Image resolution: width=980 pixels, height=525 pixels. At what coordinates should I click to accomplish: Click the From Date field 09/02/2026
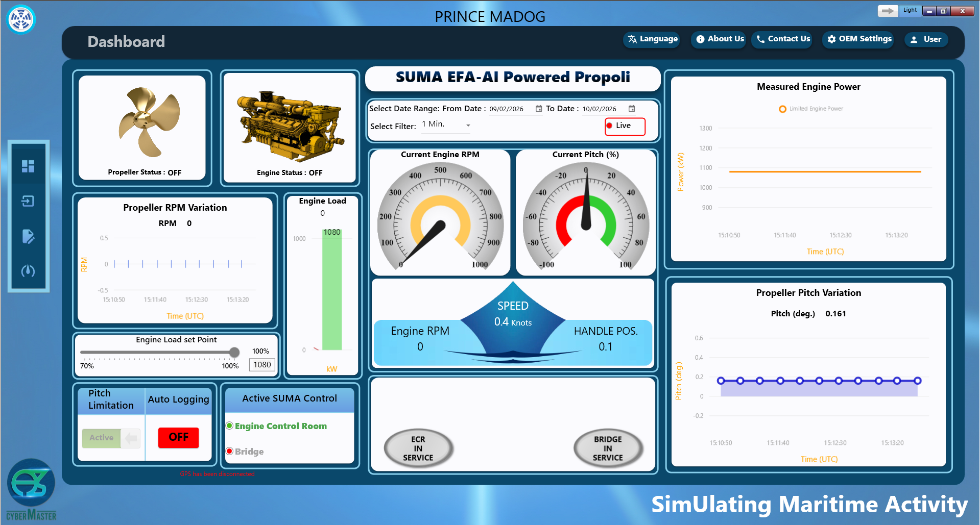click(516, 109)
